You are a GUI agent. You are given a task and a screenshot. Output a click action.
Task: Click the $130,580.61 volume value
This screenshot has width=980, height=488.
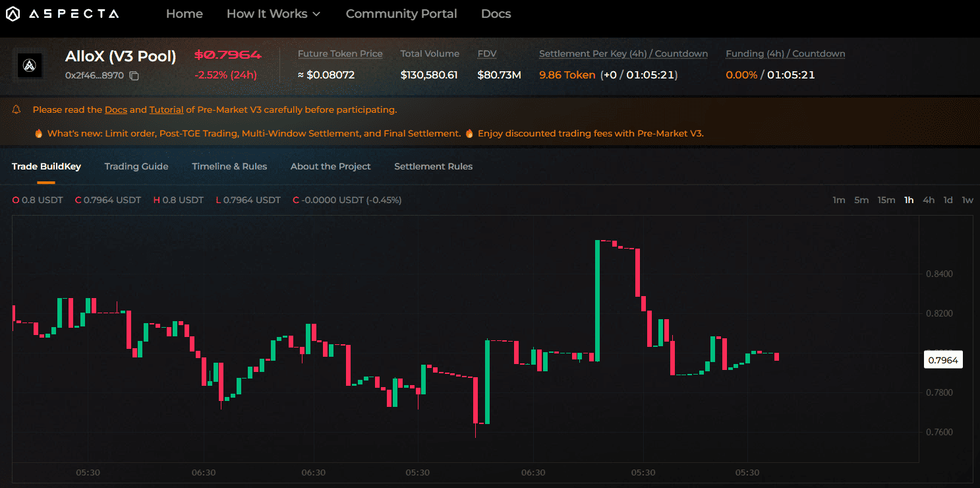429,75
